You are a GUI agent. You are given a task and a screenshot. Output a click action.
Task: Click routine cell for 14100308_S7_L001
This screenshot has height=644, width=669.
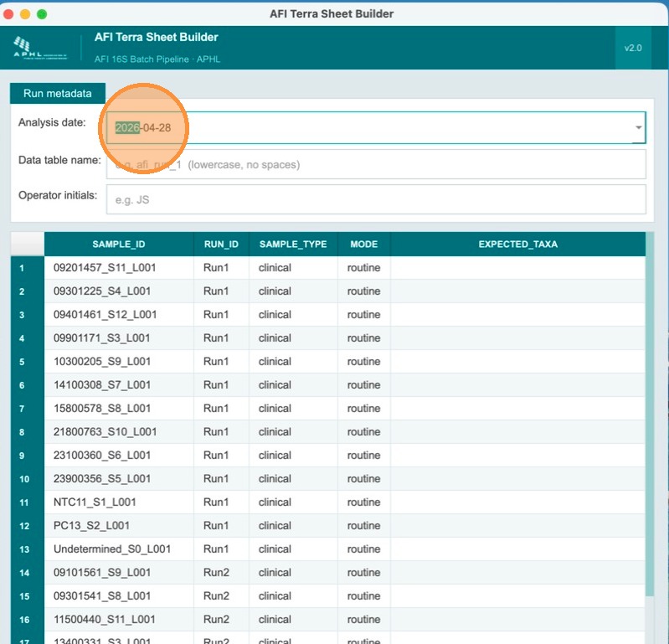coord(363,385)
